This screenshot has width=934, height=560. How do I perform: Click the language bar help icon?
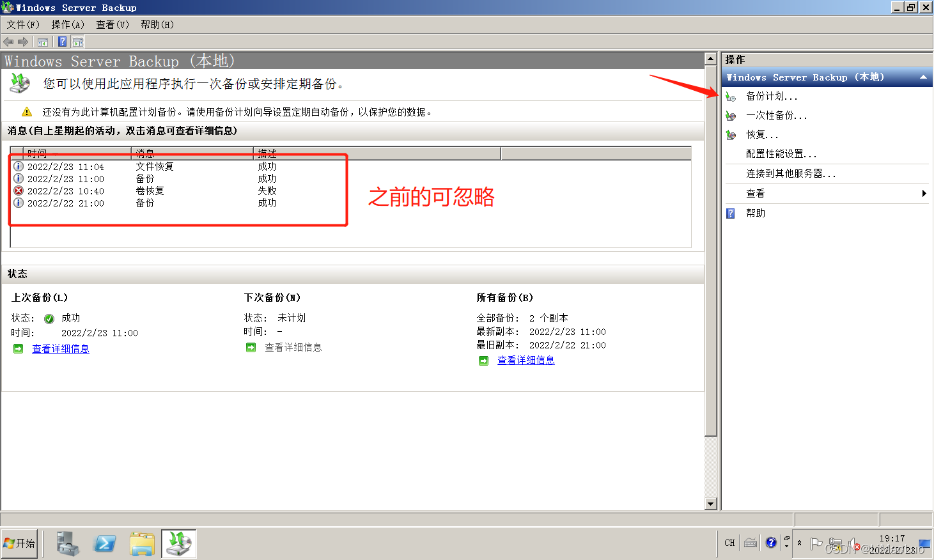point(771,543)
